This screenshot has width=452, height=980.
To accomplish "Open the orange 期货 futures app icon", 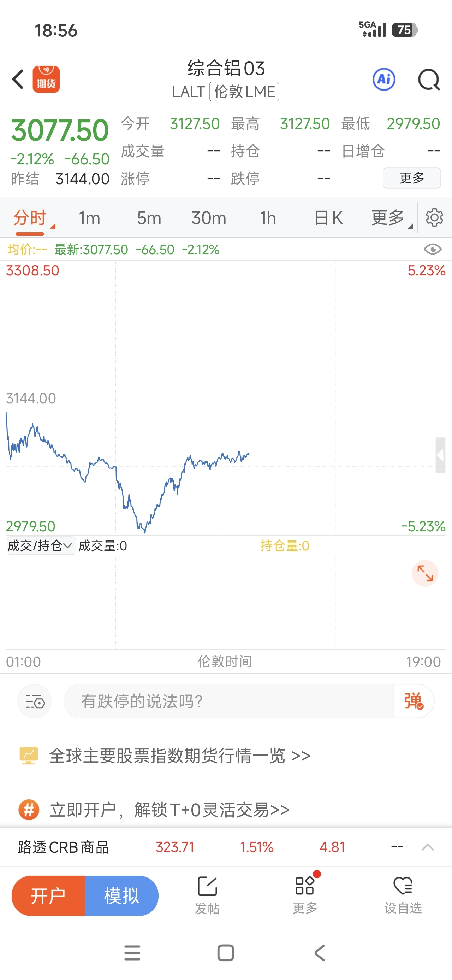I will 46,80.
